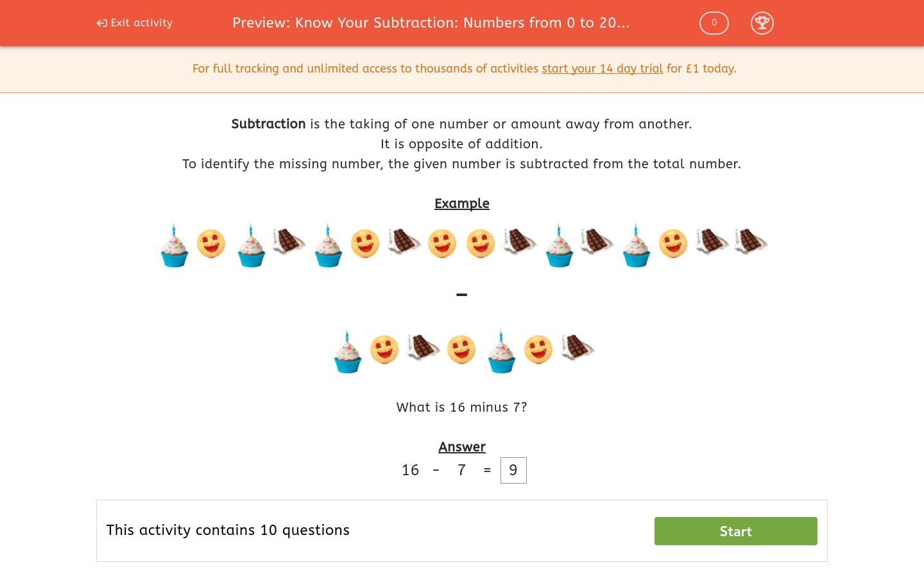924x578 pixels.
Task: Click the trophy icon in the header
Action: click(x=762, y=23)
